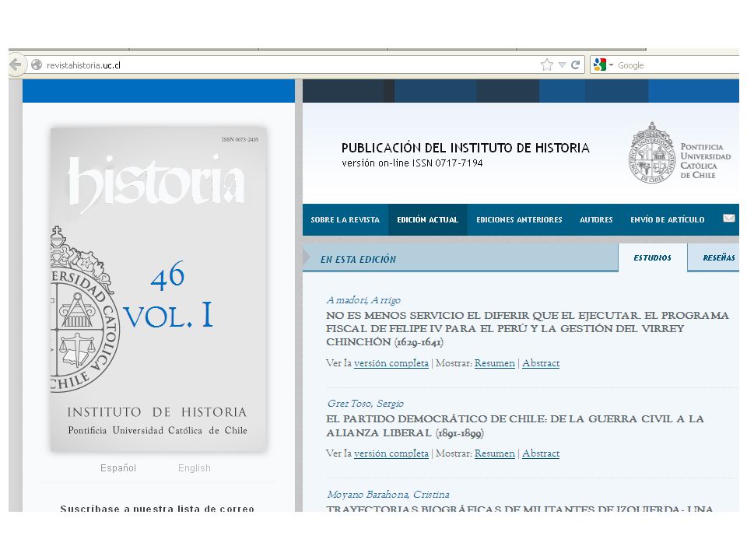Reload the page with the refresh icon
747x560 pixels.
[576, 65]
